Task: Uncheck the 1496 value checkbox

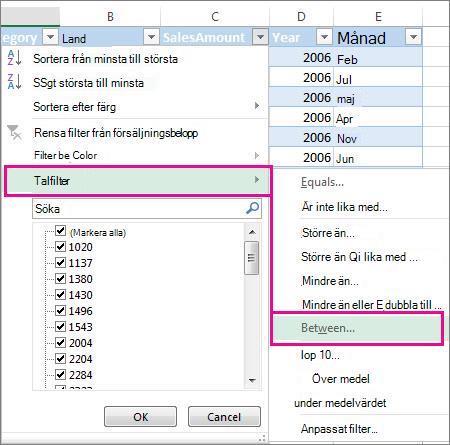Action: pos(60,311)
